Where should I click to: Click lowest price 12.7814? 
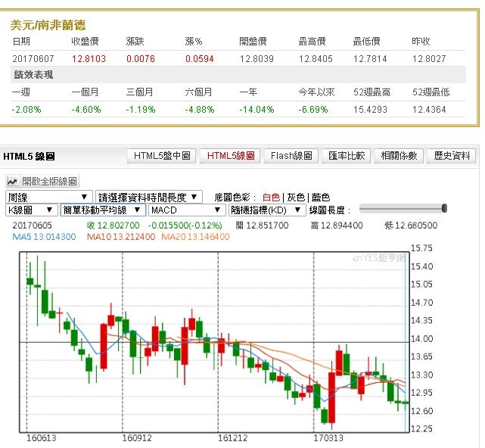[x=370, y=59]
